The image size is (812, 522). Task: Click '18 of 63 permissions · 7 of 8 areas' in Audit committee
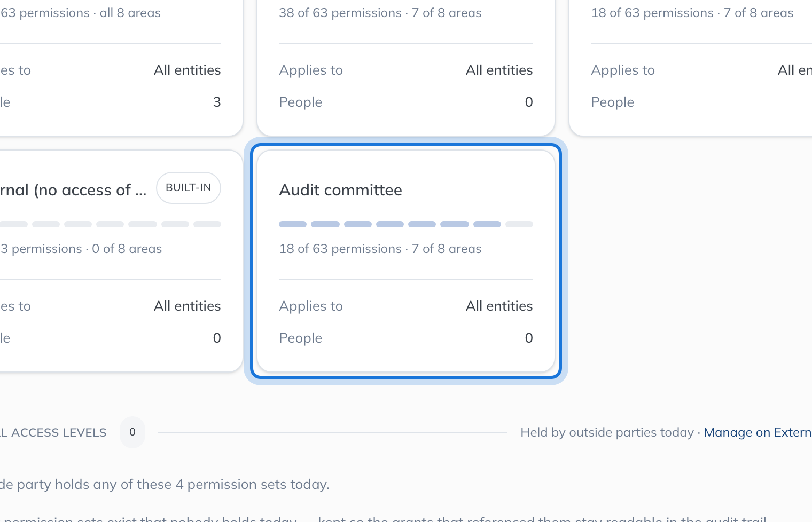click(380, 249)
